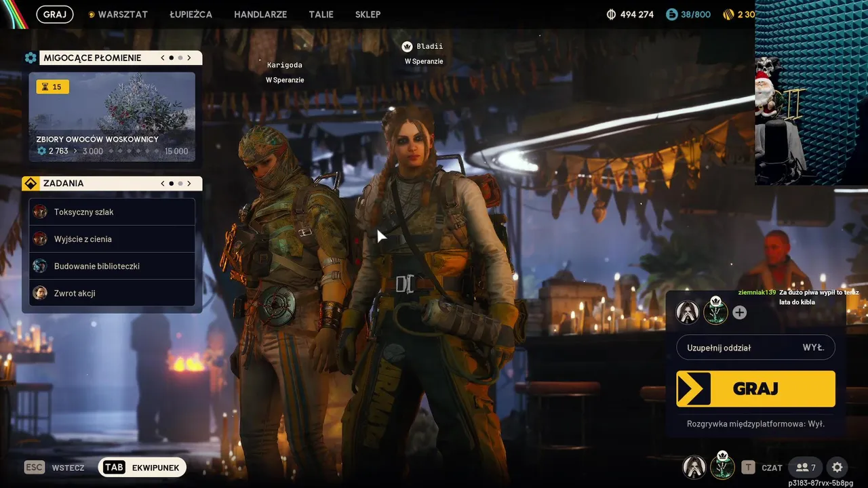
Task: Open chat with the T key icon
Action: point(748,467)
